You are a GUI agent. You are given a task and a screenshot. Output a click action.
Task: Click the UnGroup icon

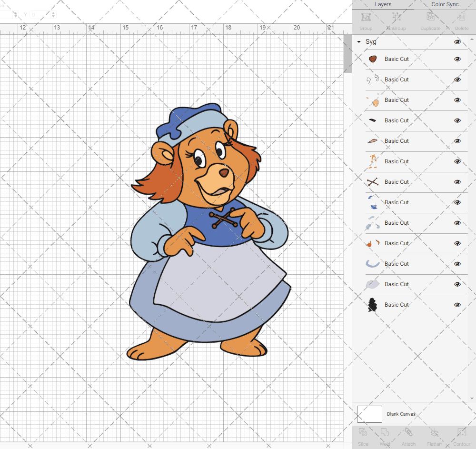[x=396, y=17]
